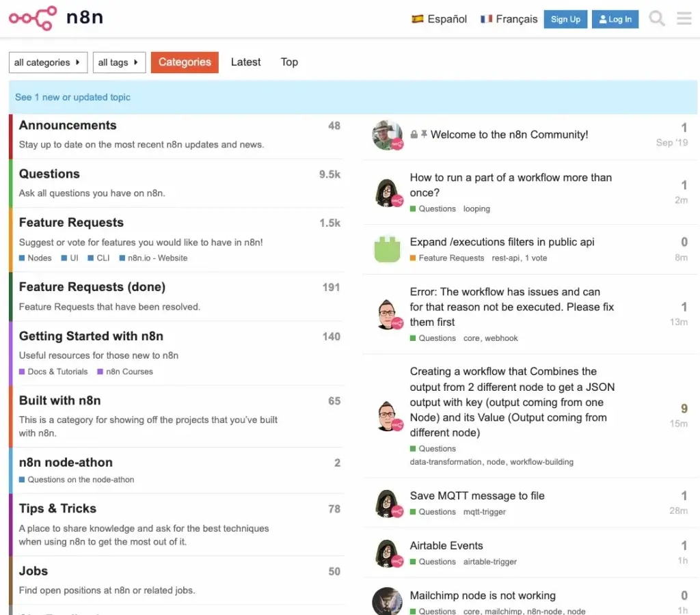Open the Questions category heading
Image resolution: width=700 pixels, height=615 pixels.
point(49,174)
